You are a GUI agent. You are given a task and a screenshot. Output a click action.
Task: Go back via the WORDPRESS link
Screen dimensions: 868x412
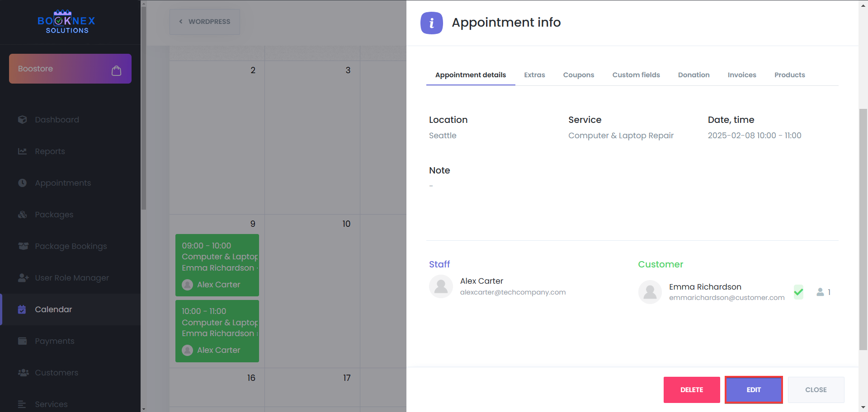(204, 21)
